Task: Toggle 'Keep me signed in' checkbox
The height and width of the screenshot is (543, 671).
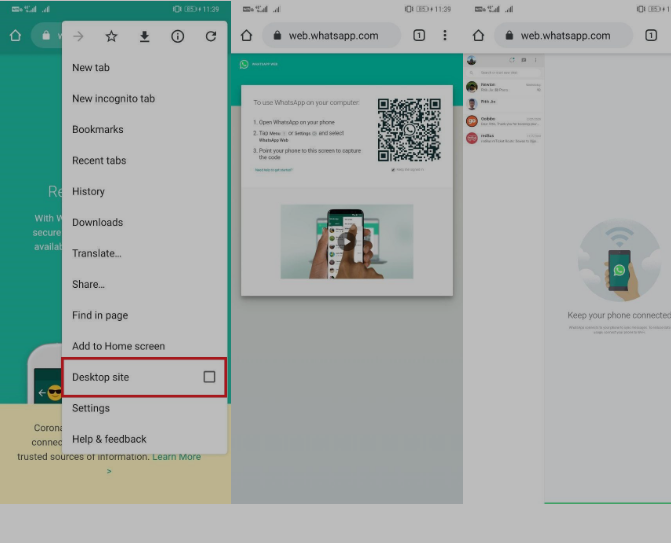Action: tap(393, 170)
